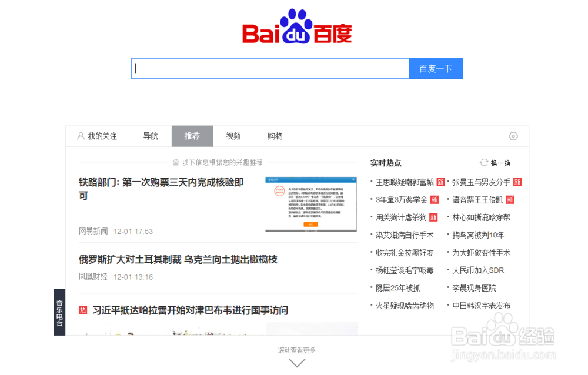Open hot topic 语音票王王俊凯

tap(477, 200)
